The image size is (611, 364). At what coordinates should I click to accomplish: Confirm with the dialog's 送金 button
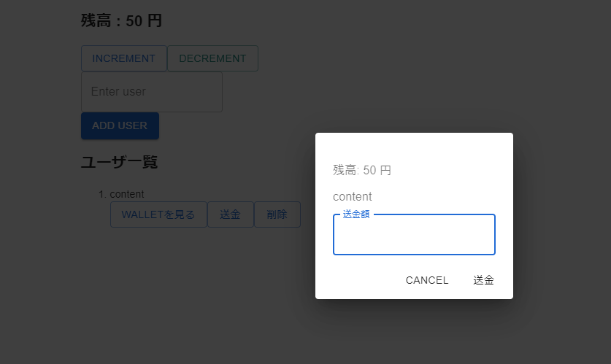483,280
